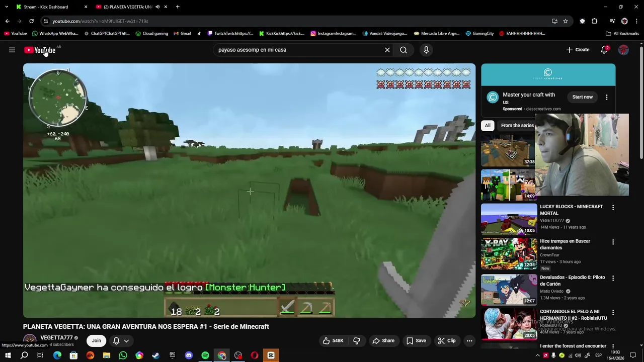This screenshot has width=644, height=362.
Task: Go back to the previous page
Action: pyautogui.click(x=7, y=21)
